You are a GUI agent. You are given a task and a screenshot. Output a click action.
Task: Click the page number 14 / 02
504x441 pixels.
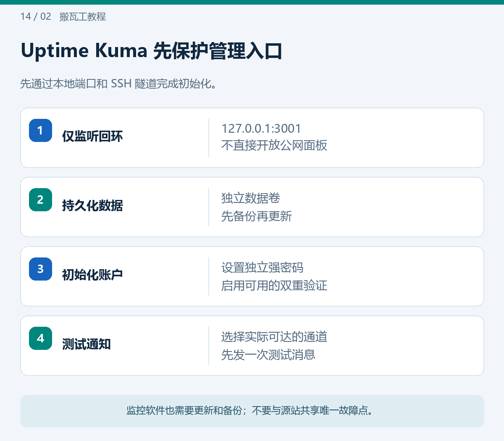(36, 16)
